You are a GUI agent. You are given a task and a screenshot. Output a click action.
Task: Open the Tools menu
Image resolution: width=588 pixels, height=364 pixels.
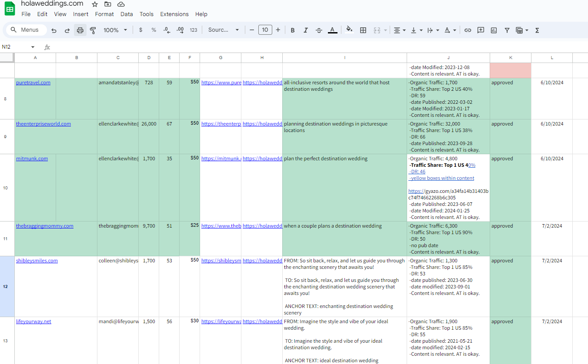coord(147,14)
